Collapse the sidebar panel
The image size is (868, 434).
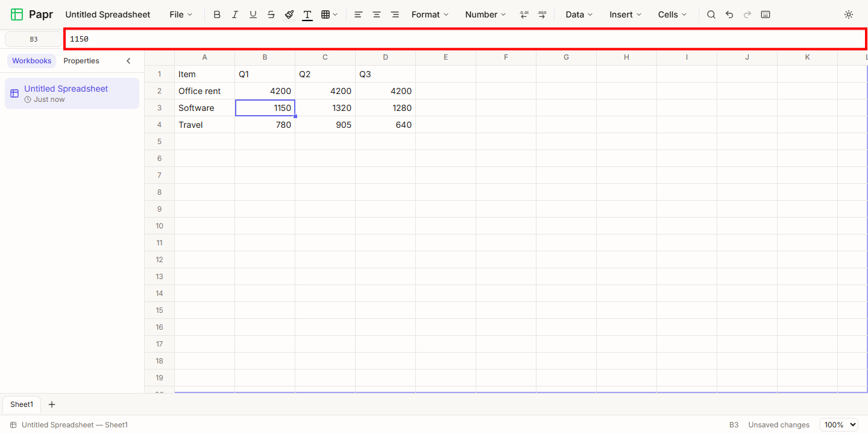click(x=128, y=61)
